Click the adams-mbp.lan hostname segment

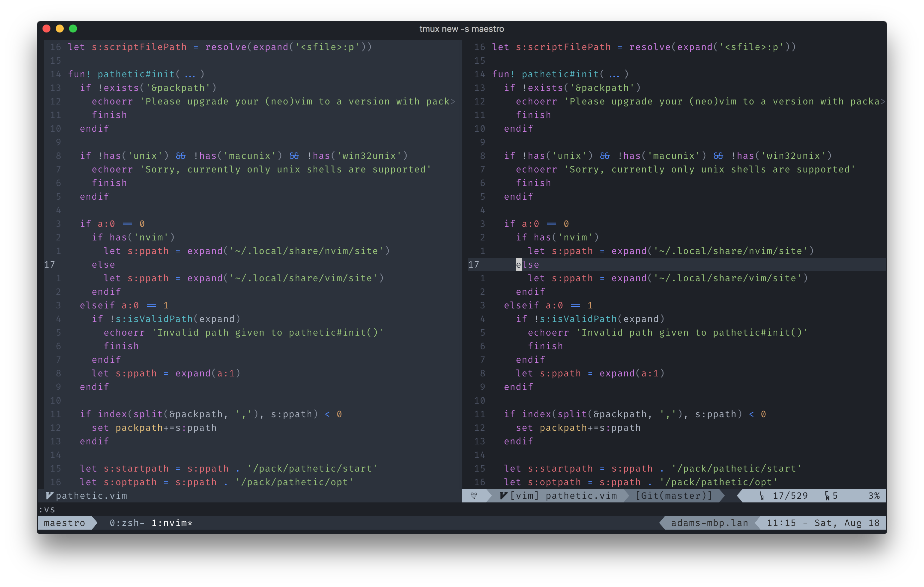click(x=709, y=523)
